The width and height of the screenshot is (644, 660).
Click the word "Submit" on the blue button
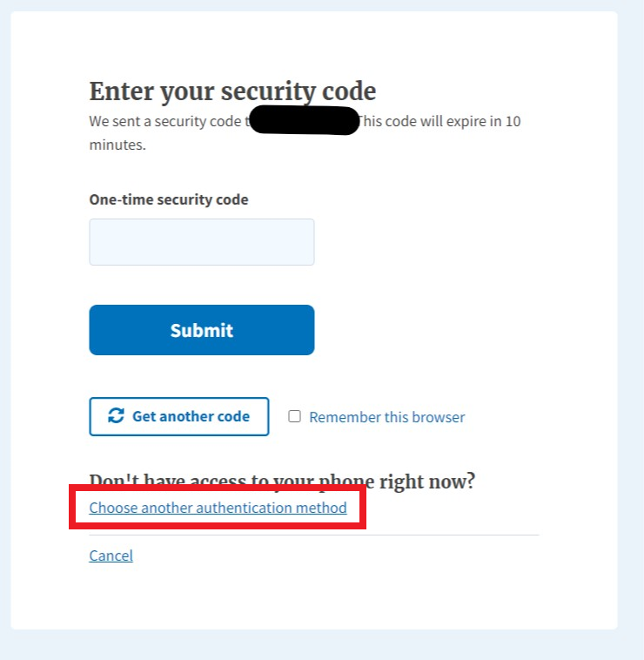coord(201,330)
